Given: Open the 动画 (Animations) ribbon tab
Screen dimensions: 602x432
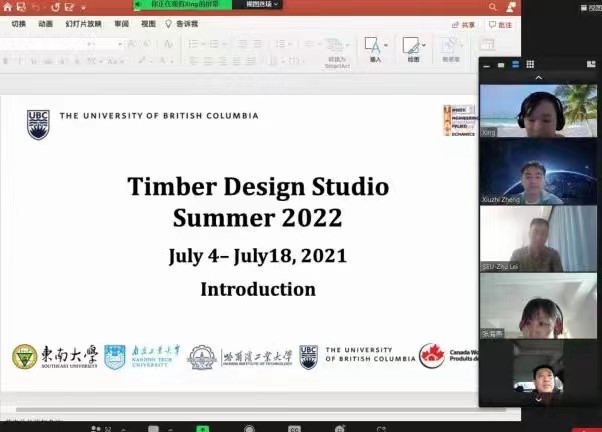Looking at the screenshot, I should coord(46,23).
